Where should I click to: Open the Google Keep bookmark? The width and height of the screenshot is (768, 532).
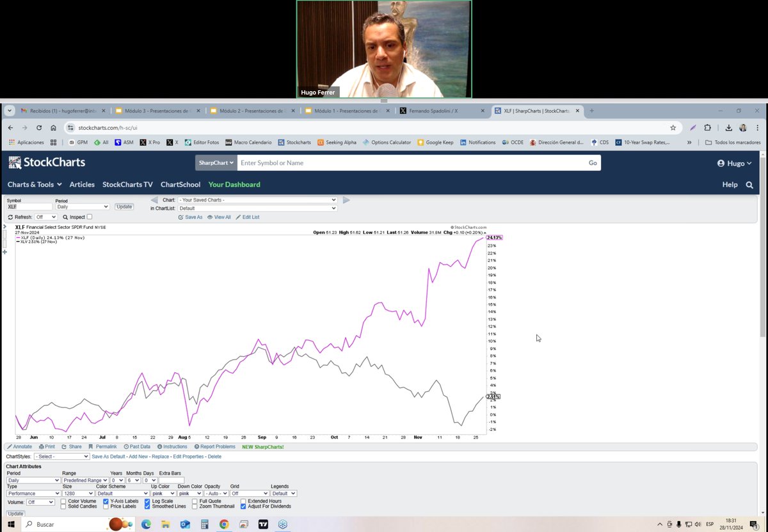[x=434, y=143]
